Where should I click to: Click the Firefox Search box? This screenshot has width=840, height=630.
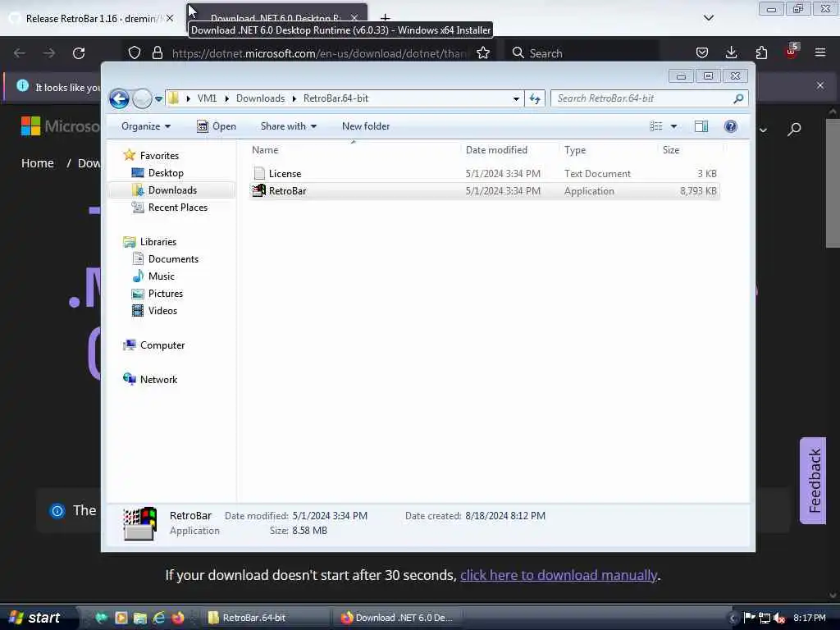pos(582,53)
